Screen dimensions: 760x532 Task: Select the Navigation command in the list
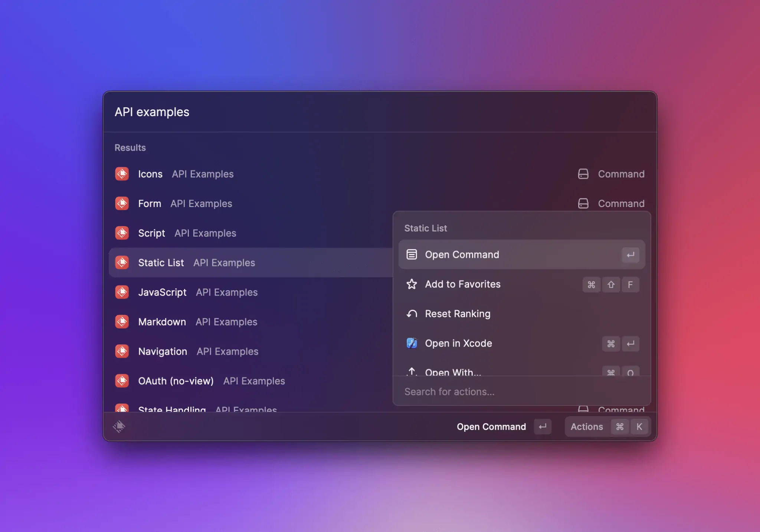pos(163,351)
